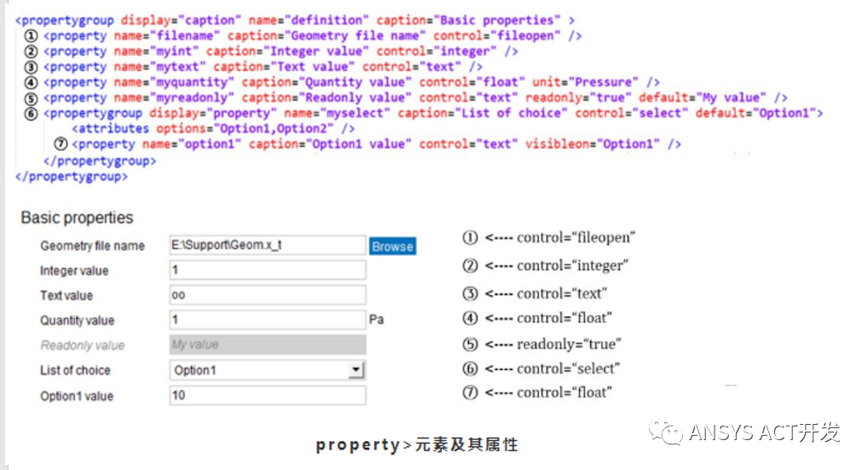Click the control="select" annotation text

568,368
